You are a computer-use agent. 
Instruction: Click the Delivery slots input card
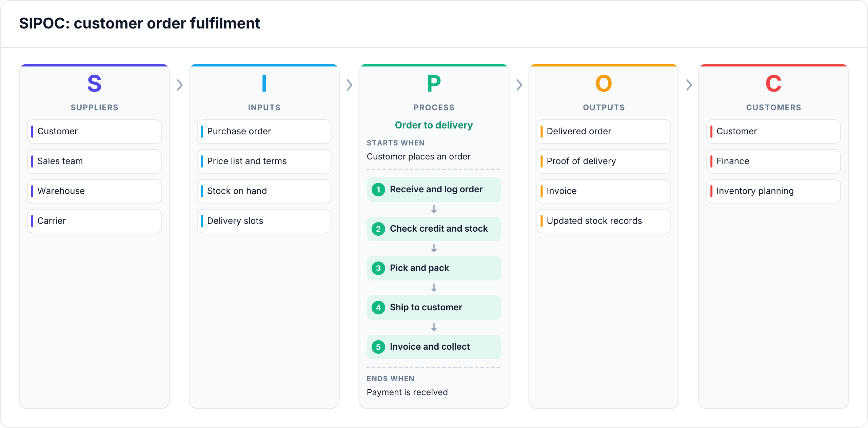click(264, 221)
